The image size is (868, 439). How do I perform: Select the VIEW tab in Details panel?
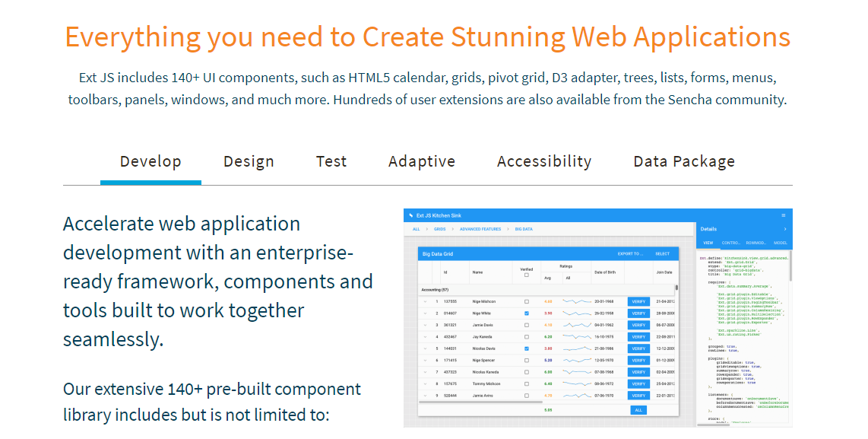click(708, 243)
